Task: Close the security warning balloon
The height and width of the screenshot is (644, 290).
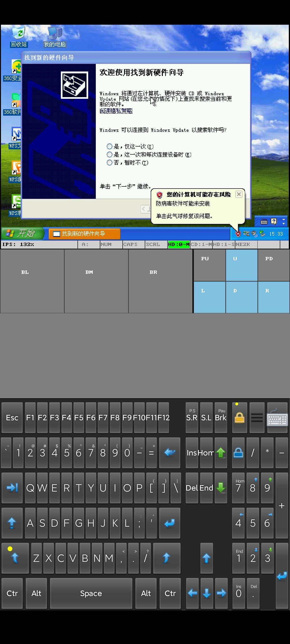Action: [x=239, y=194]
